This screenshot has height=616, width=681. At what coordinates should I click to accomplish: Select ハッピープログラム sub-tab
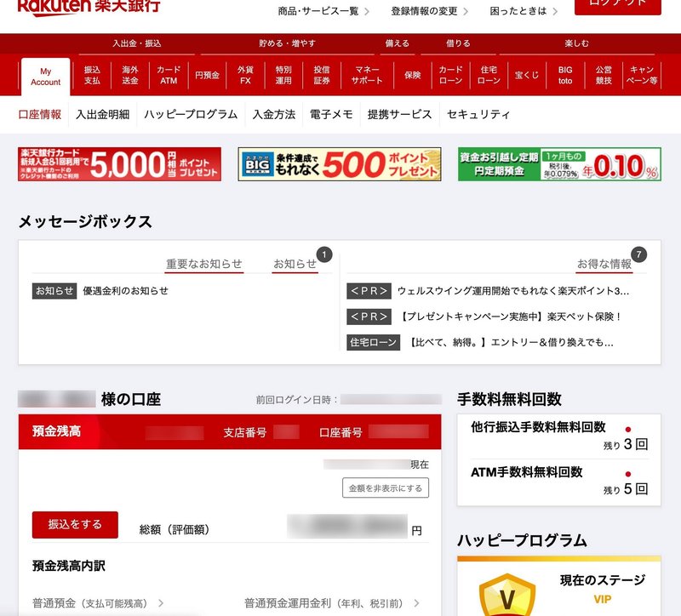point(191,115)
